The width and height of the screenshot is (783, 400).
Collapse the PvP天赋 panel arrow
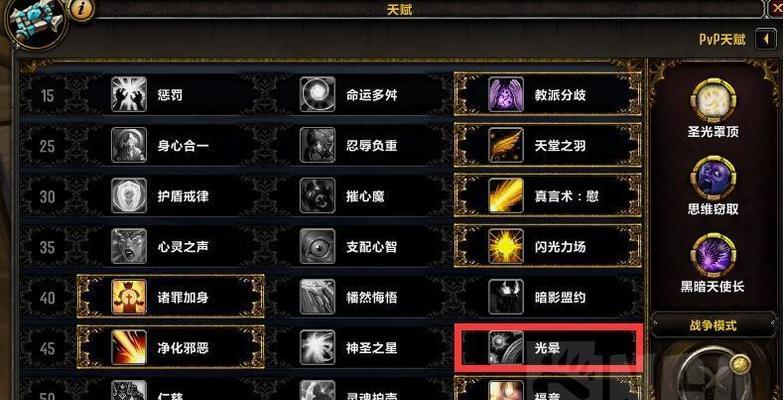[766, 39]
